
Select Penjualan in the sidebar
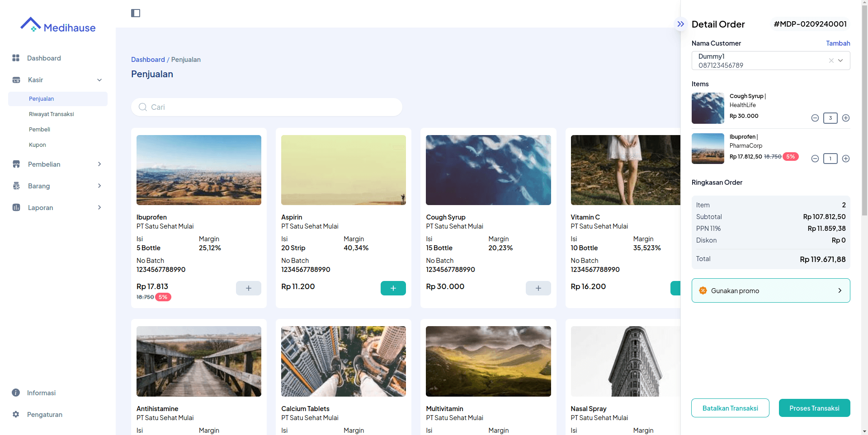tap(58, 99)
